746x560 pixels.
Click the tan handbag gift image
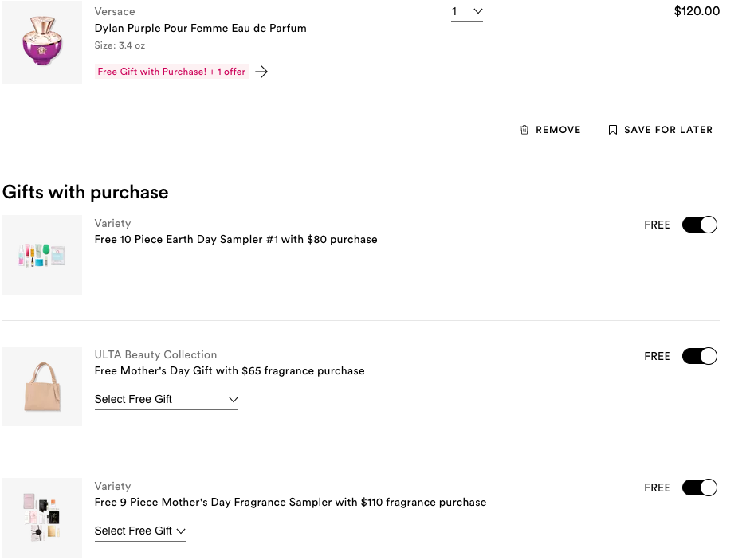41,386
